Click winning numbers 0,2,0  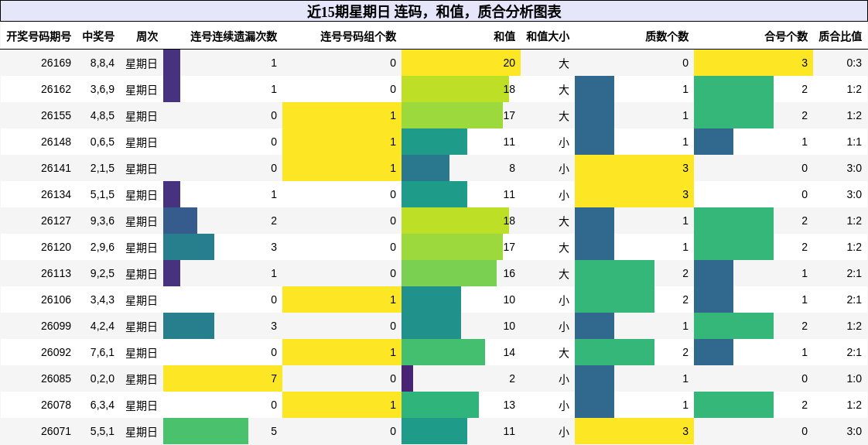(x=102, y=378)
